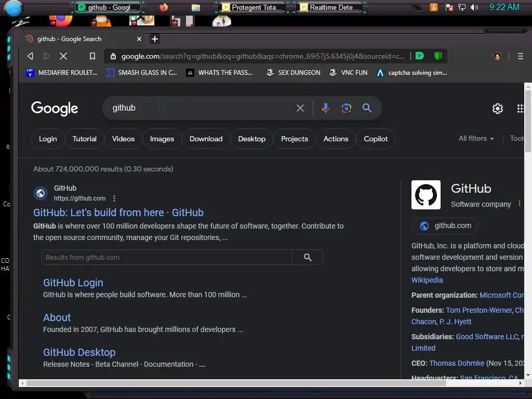Open the flag notification tray icon

tap(449, 7)
